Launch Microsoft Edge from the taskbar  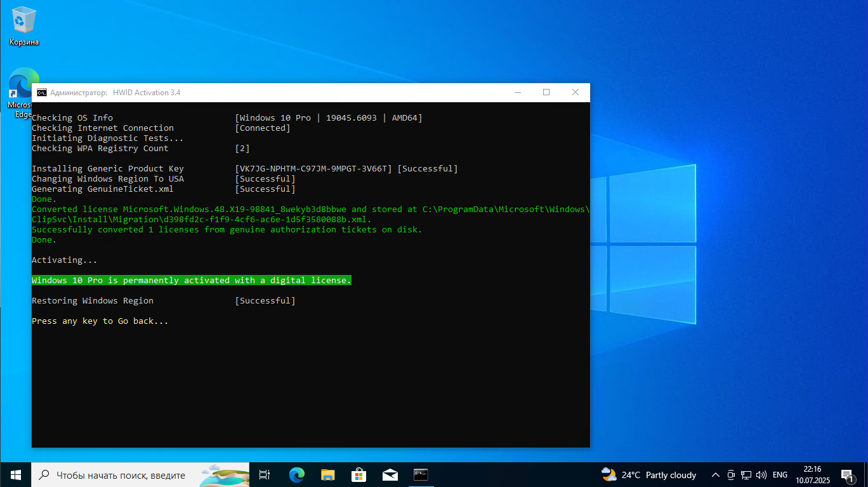tap(296, 475)
